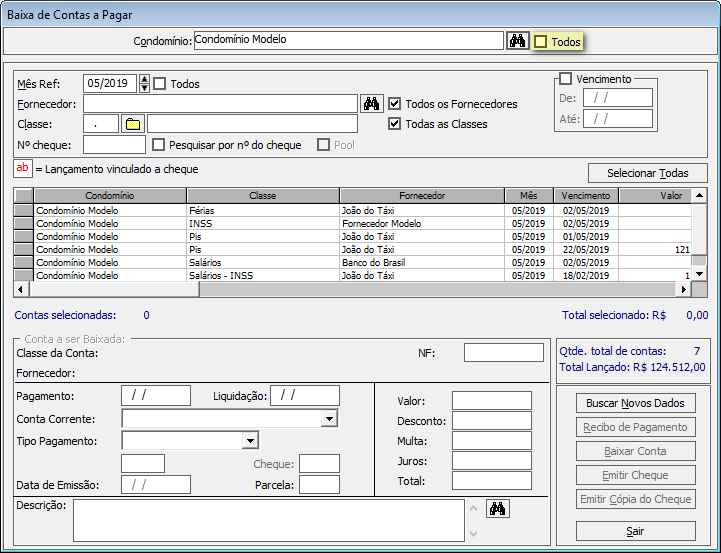Viewport: 721px width, 553px height.
Task: Click the Nº cheque input field
Action: click(114, 145)
